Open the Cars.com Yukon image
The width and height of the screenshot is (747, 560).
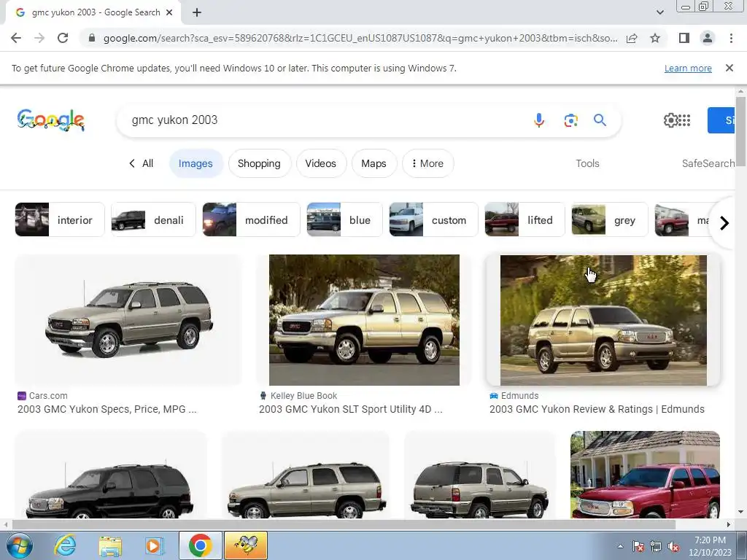pyautogui.click(x=128, y=320)
